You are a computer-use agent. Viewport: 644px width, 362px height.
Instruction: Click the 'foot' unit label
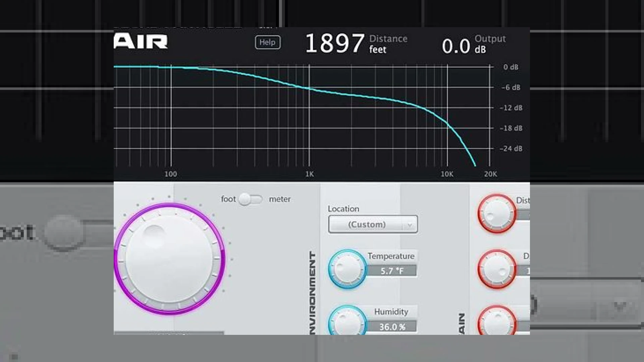(228, 199)
